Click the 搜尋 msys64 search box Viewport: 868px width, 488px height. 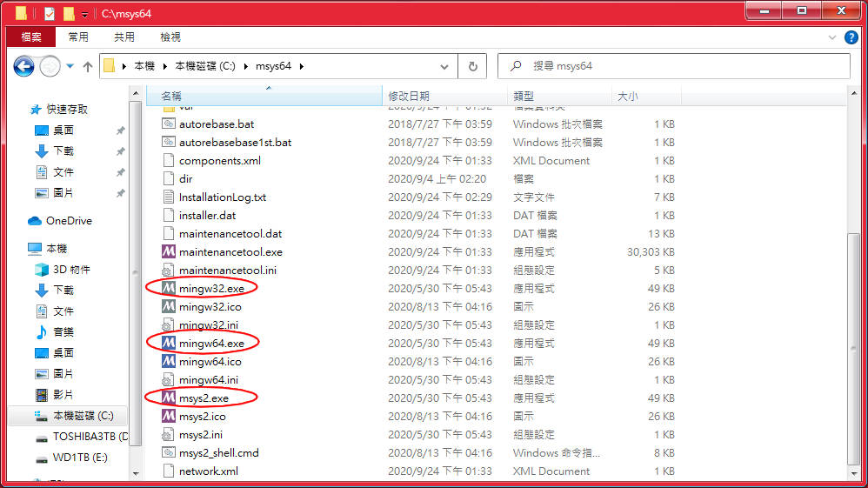(x=674, y=66)
